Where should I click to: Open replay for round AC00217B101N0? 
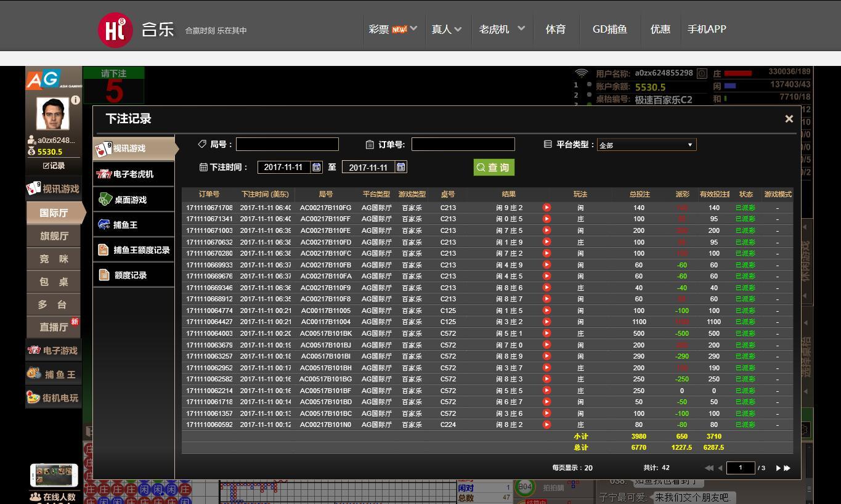(x=546, y=425)
